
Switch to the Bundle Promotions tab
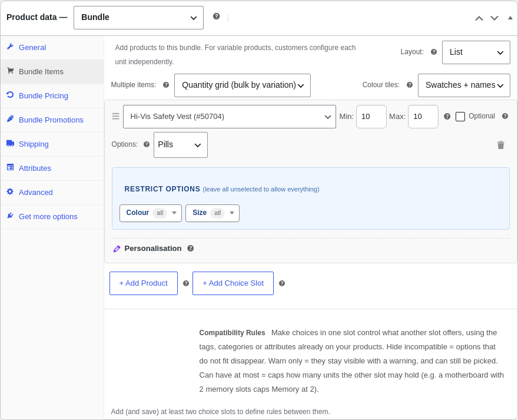coord(52,120)
